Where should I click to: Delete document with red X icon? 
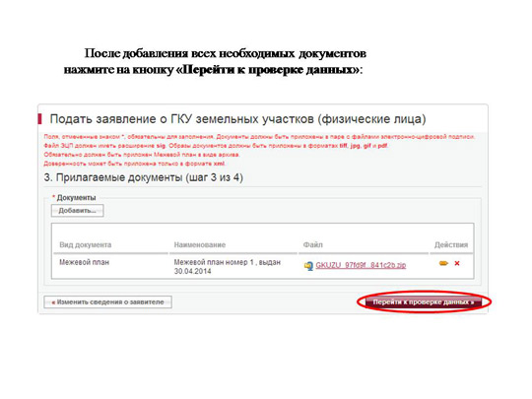click(457, 263)
